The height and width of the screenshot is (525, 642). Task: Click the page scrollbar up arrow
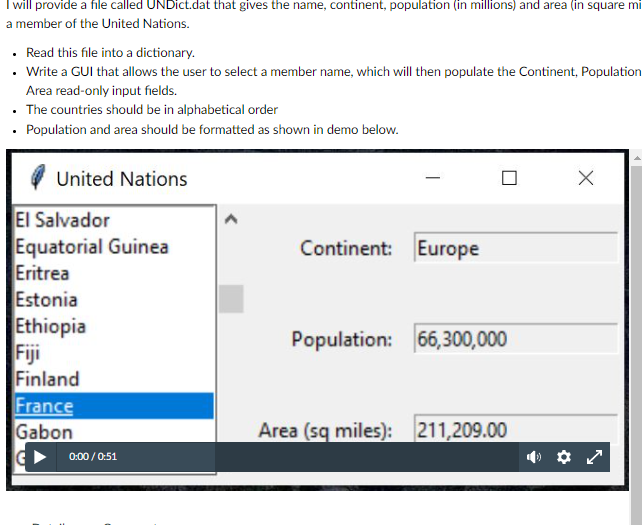[x=637, y=158]
